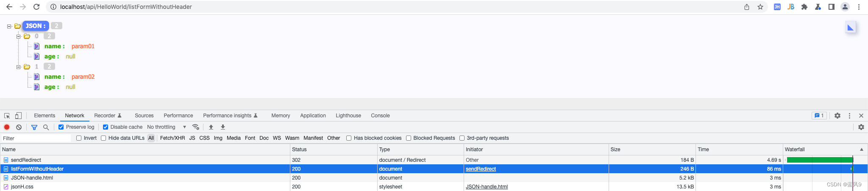Open DevTools settings gear icon

click(837, 116)
